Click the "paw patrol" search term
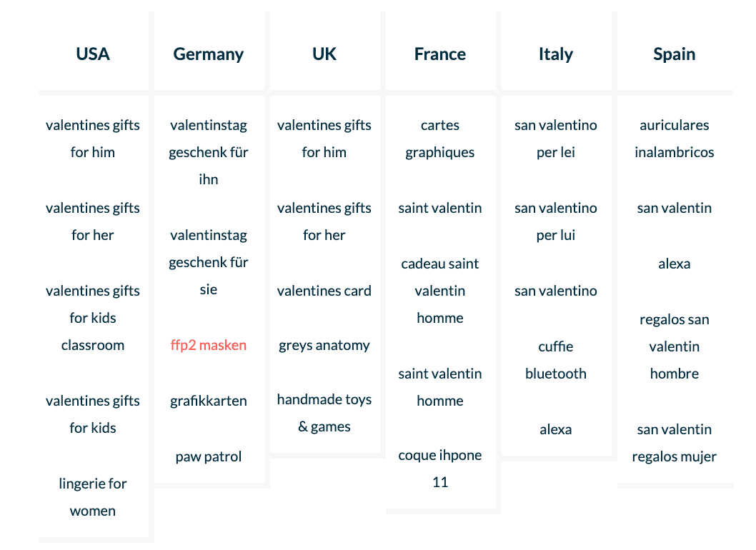 click(x=209, y=456)
